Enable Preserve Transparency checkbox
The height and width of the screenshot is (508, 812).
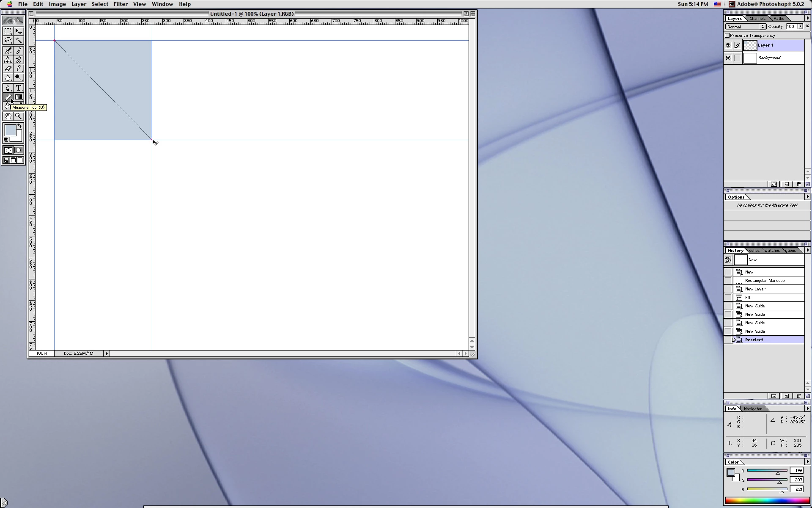[x=727, y=36]
